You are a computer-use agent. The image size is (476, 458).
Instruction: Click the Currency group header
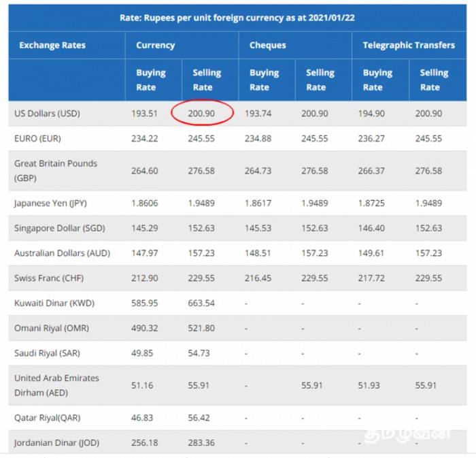coord(155,46)
